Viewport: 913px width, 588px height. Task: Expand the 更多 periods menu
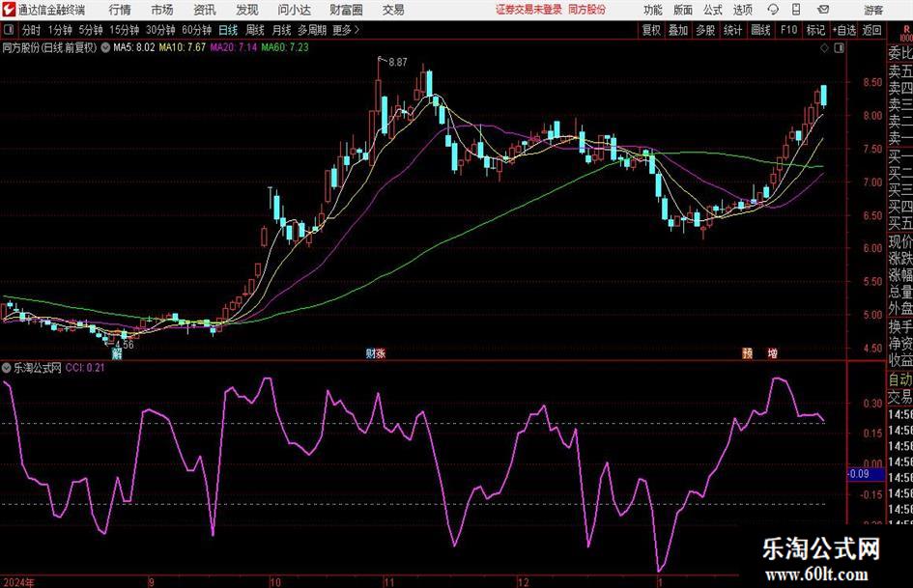346,30
